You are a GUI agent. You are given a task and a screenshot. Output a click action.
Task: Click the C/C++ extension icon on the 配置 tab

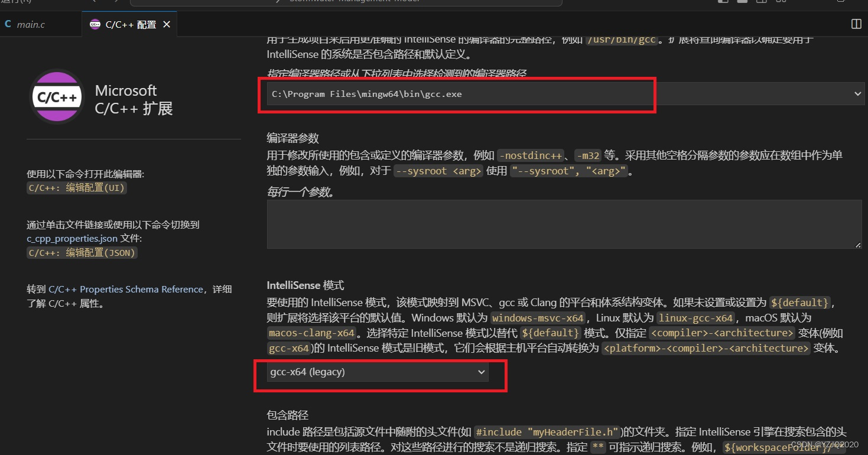click(x=95, y=25)
